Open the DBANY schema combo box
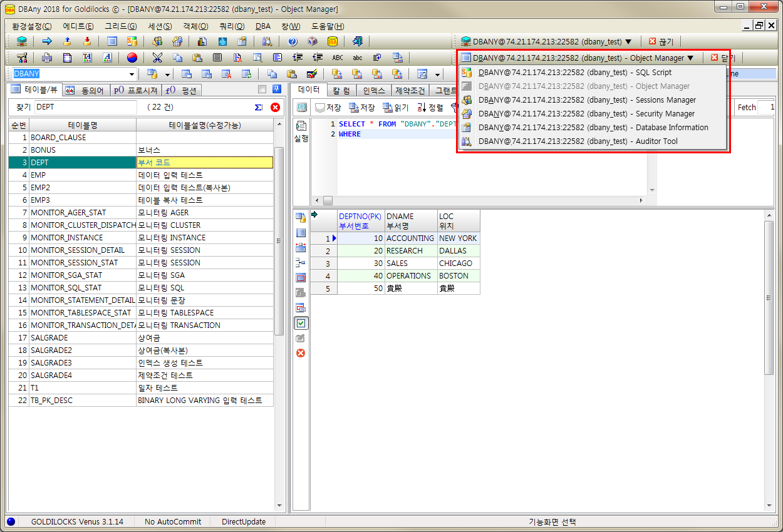Viewport: 783px width, 532px height. point(74,74)
